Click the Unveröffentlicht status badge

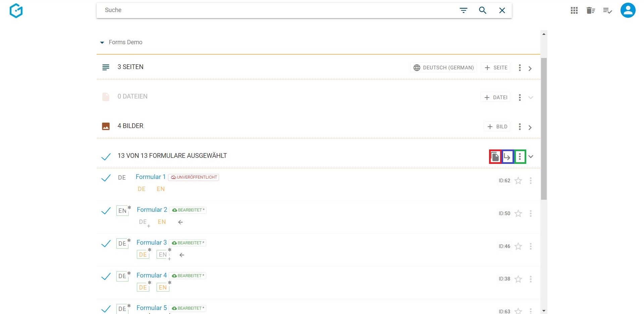[x=194, y=177]
